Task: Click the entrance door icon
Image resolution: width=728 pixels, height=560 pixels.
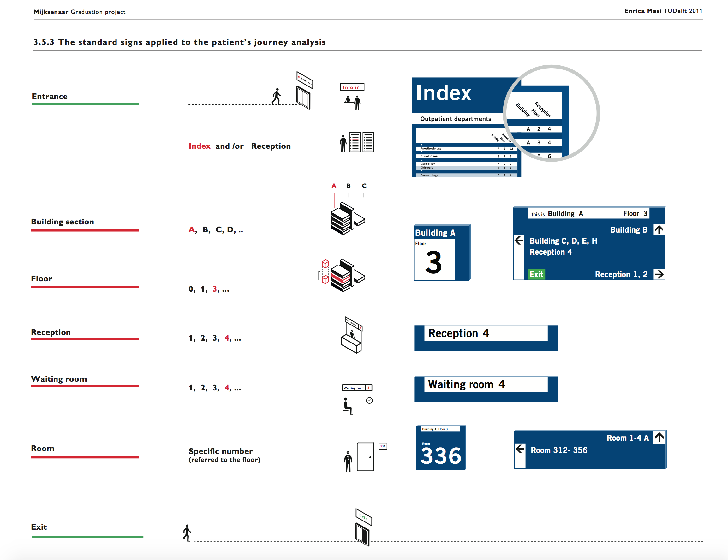Action: point(303,97)
